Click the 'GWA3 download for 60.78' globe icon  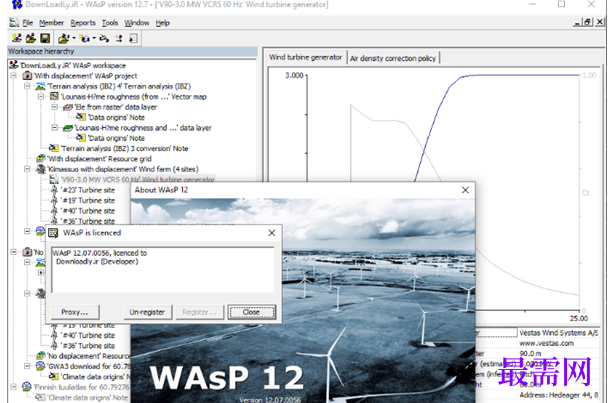click(x=40, y=366)
